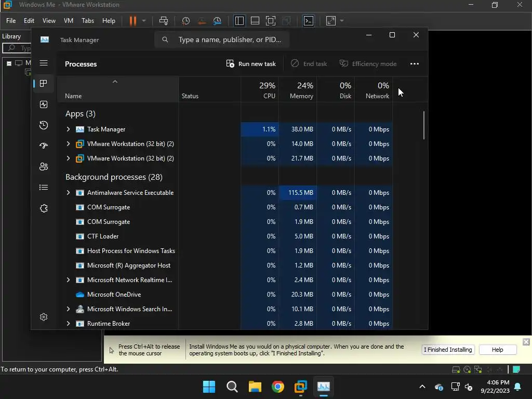Enter VMware full screen mode
This screenshot has height=399, width=532.
click(270, 21)
